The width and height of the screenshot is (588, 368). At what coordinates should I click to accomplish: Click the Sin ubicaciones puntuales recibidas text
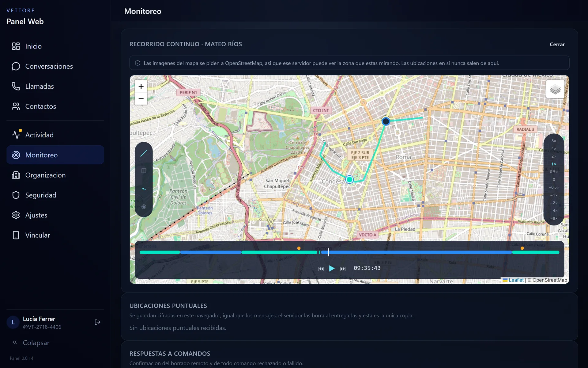[x=178, y=328]
